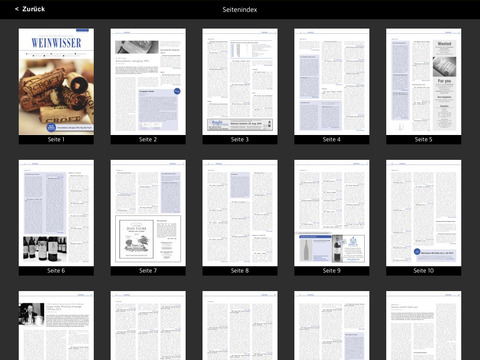Image resolution: width=480 pixels, height=360 pixels.
Task: Select the second thumbnail in third row
Action: pyautogui.click(x=148, y=325)
